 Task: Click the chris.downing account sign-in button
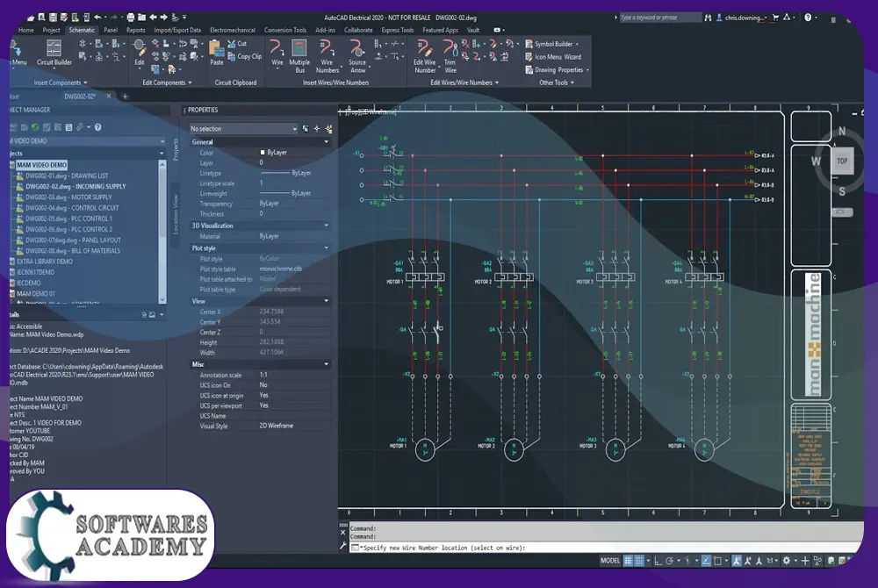tap(741, 18)
